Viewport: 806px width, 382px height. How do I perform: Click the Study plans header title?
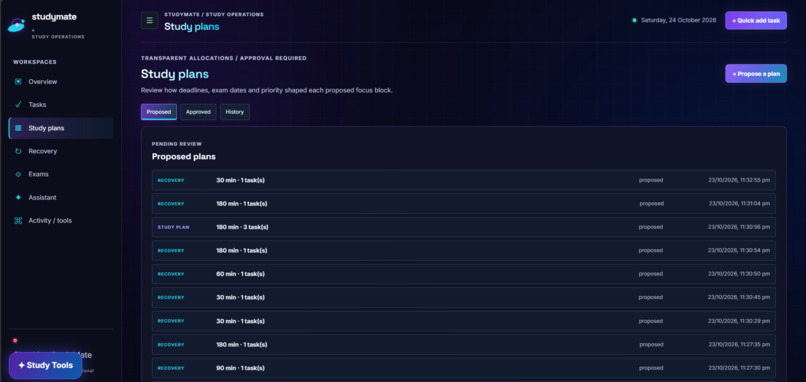click(192, 27)
